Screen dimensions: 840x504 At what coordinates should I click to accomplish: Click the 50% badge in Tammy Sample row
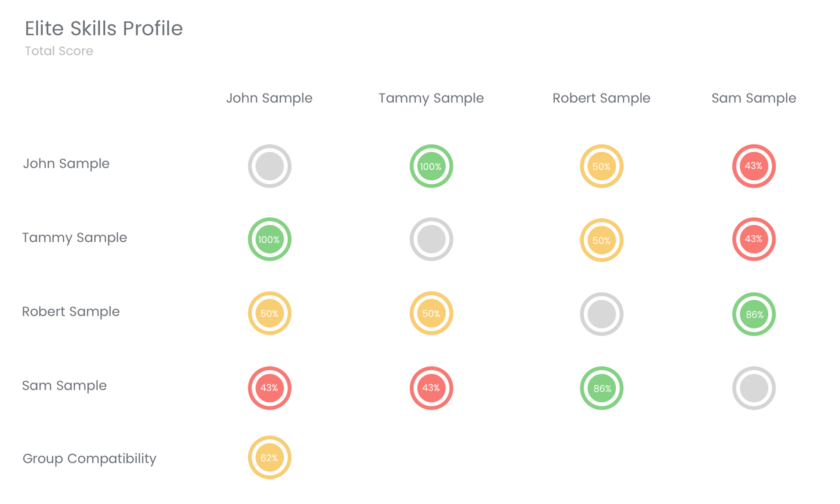coord(601,240)
